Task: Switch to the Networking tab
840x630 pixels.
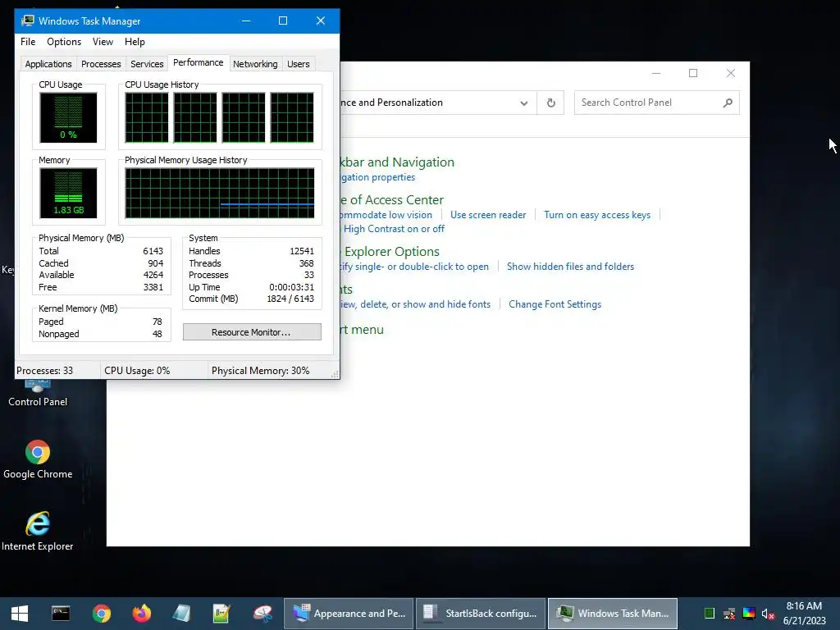Action: 255,64
